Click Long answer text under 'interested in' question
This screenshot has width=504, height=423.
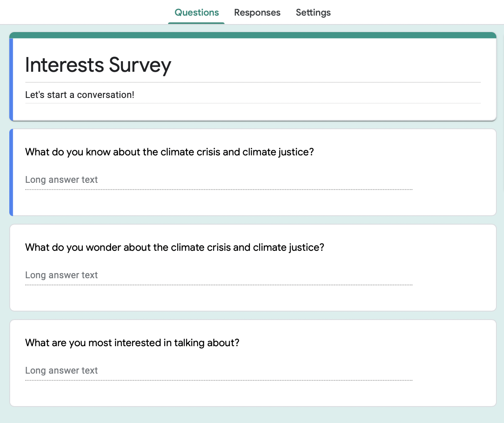[62, 371]
